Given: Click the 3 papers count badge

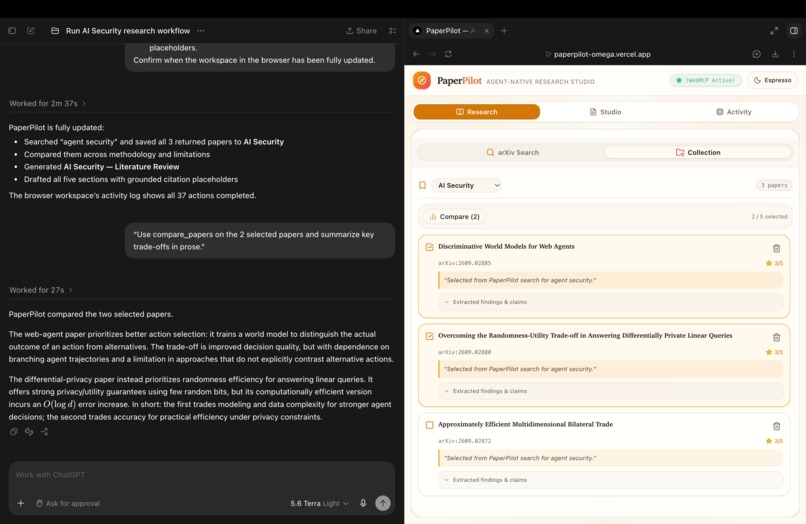Looking at the screenshot, I should 774,185.
